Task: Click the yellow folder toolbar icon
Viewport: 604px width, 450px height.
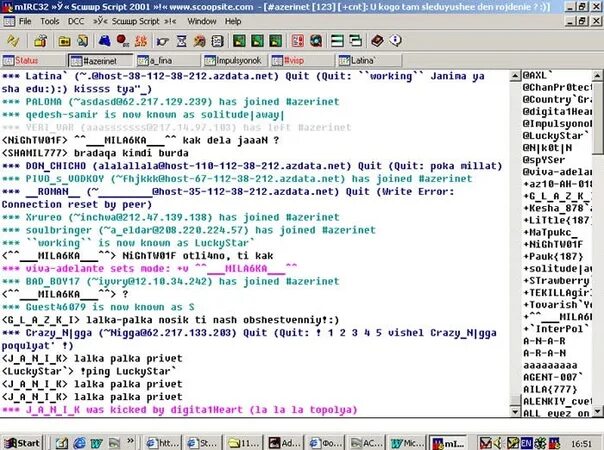Action: [64, 40]
